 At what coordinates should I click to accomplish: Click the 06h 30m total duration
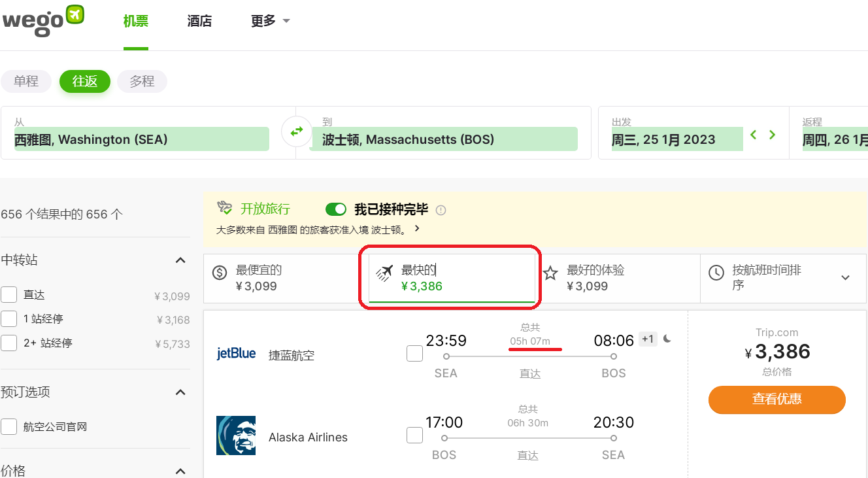click(x=529, y=422)
